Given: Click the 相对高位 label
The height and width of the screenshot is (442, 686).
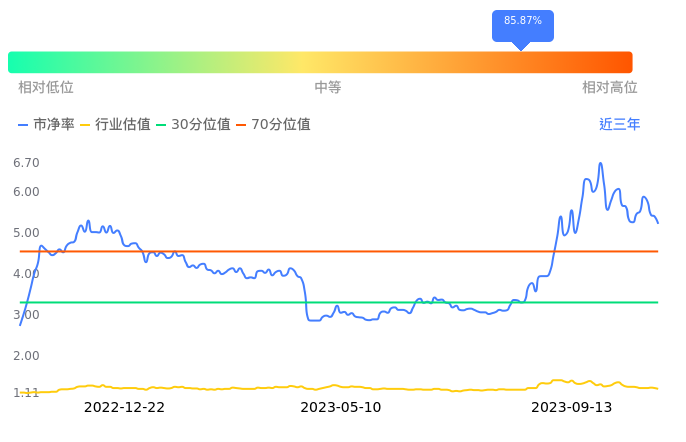Looking at the screenshot, I should (609, 88).
